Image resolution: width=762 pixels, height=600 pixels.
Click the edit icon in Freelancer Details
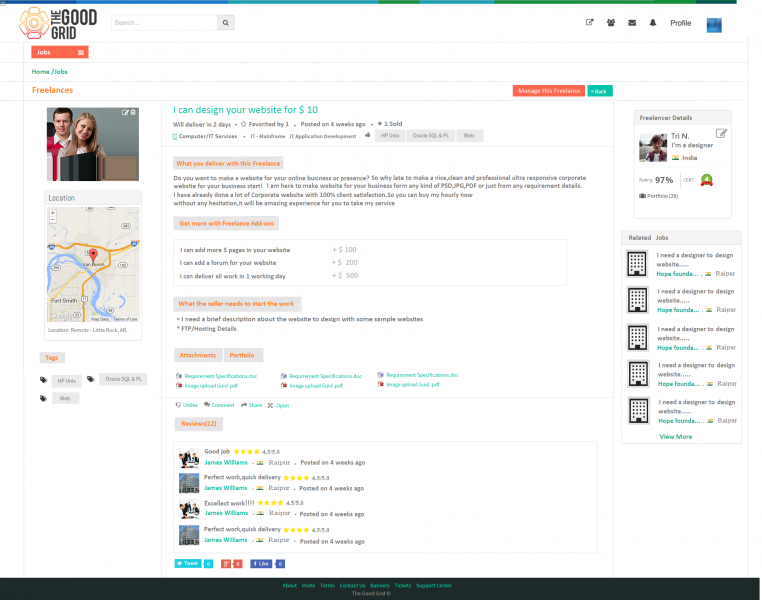point(721,133)
